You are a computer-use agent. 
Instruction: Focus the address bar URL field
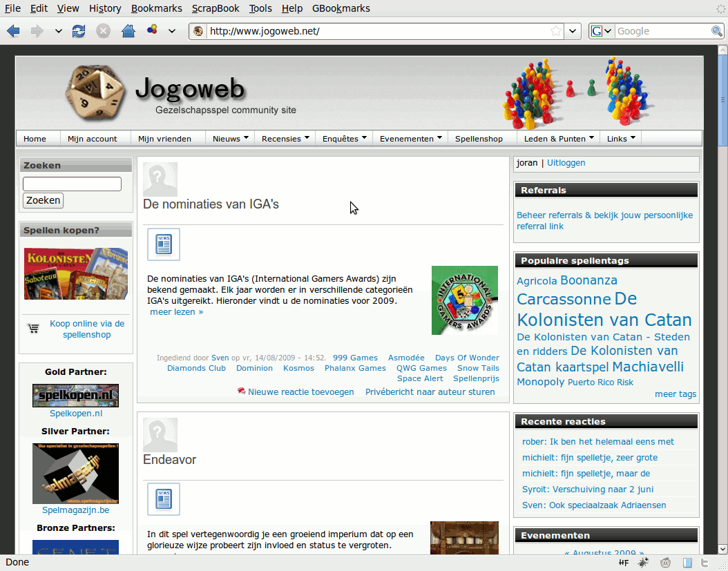point(377,31)
